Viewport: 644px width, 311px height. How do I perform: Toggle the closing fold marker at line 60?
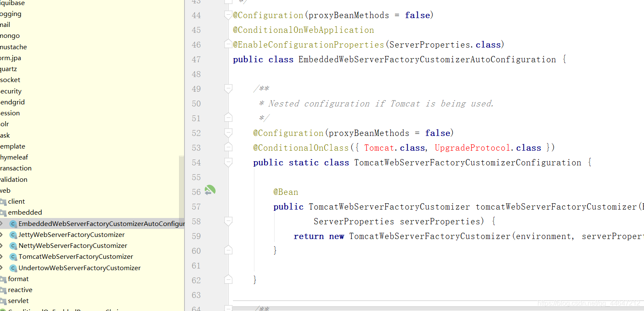[228, 250]
